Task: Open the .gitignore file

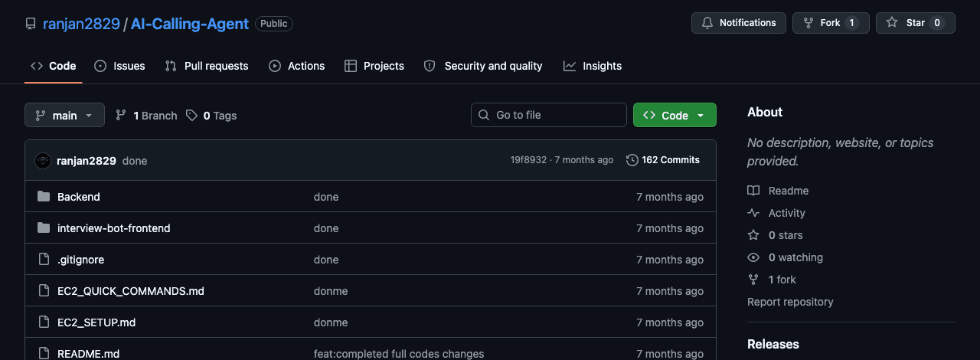Action: tap(80, 260)
